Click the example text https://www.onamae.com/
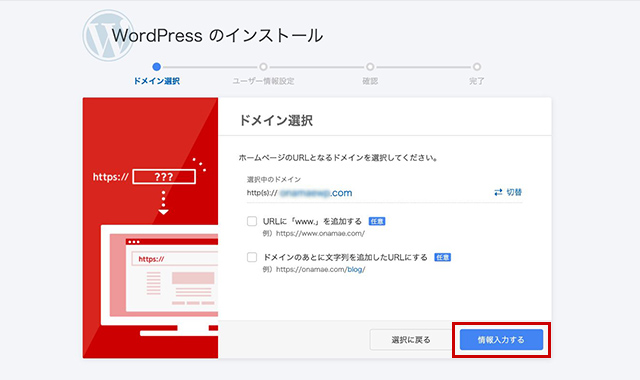This screenshot has height=380, width=640. 320,233
